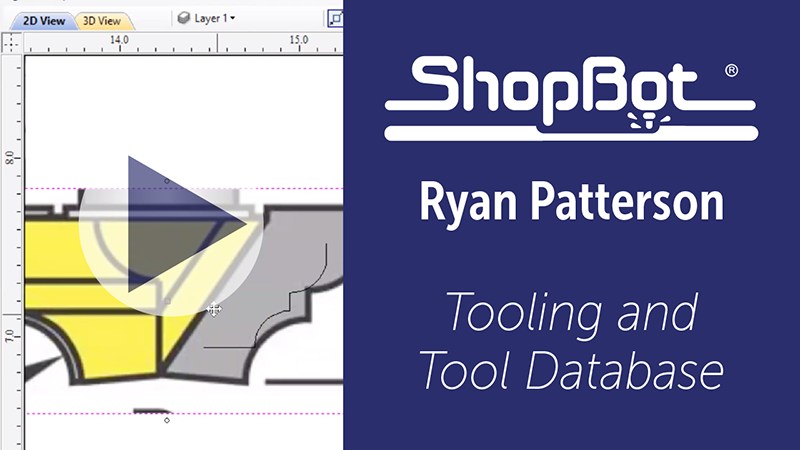Open the Layer 1 dropdown

215,18
